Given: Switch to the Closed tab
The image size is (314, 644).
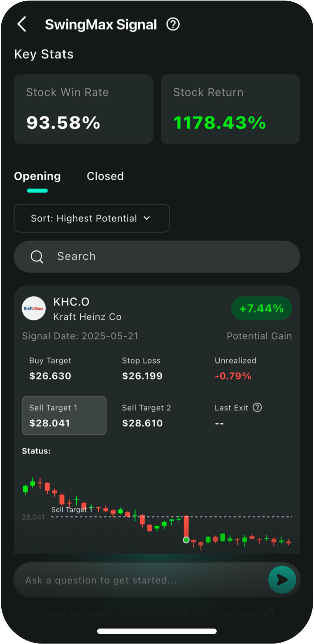Looking at the screenshot, I should point(105,176).
